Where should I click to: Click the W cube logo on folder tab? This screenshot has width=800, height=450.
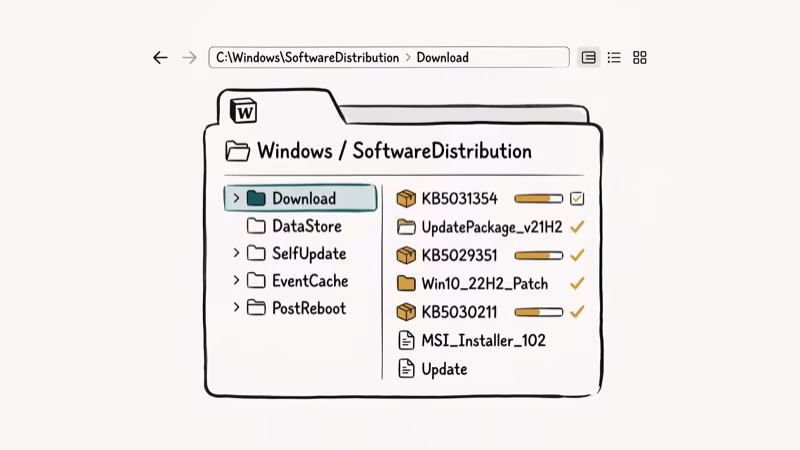point(243,111)
